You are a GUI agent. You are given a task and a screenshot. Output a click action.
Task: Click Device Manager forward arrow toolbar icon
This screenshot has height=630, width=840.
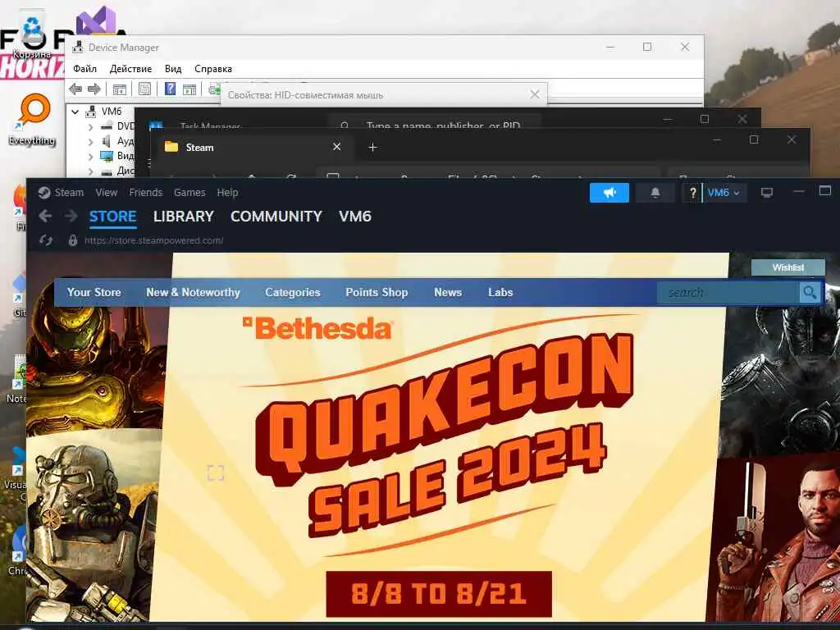coord(94,89)
